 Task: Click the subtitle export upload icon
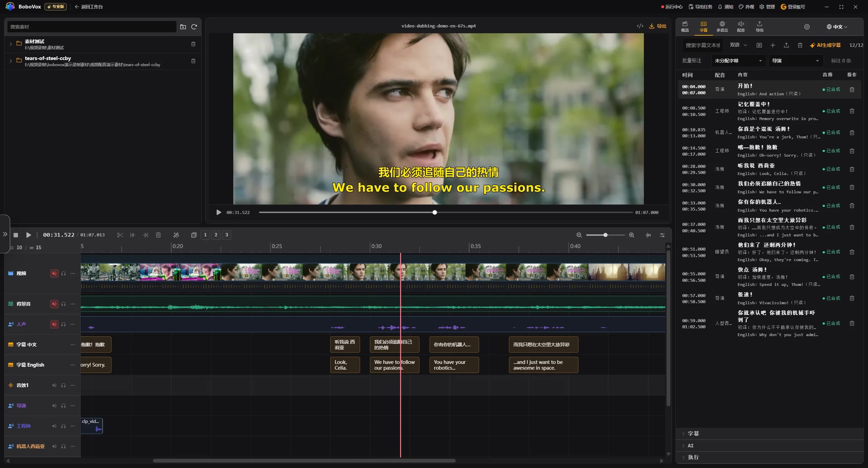click(786, 45)
